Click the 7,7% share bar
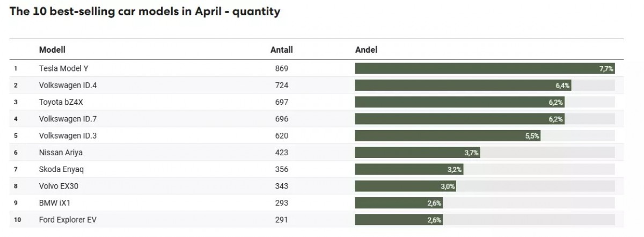 [485, 69]
